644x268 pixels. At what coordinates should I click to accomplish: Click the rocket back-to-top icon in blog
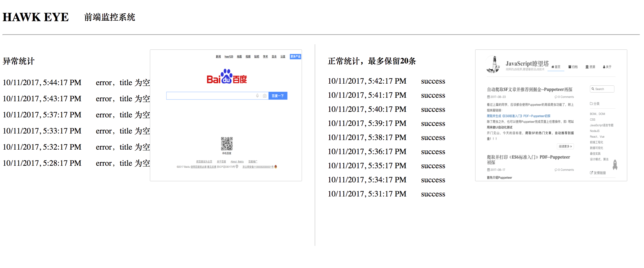615,165
